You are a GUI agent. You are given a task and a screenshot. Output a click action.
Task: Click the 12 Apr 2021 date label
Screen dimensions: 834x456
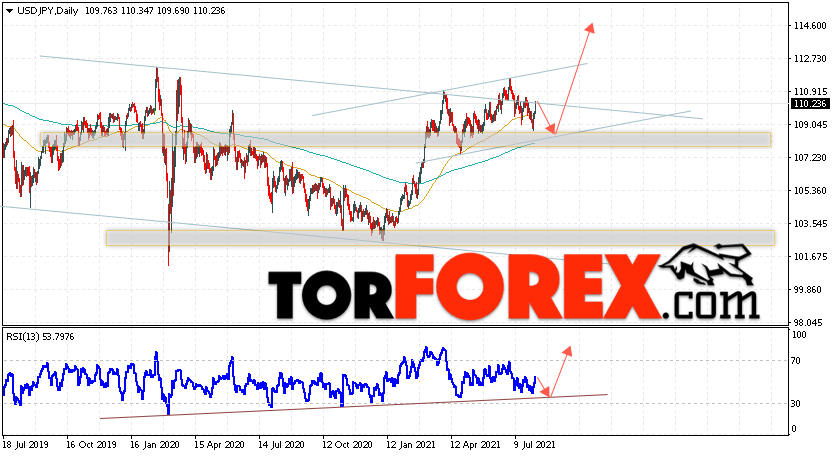(x=475, y=444)
